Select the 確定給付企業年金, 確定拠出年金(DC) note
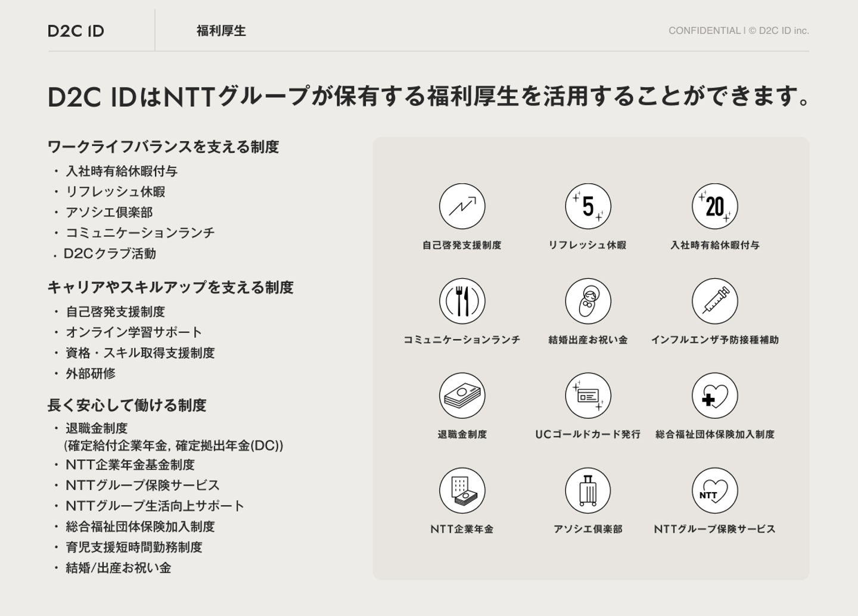The height and width of the screenshot is (616, 858). click(173, 446)
